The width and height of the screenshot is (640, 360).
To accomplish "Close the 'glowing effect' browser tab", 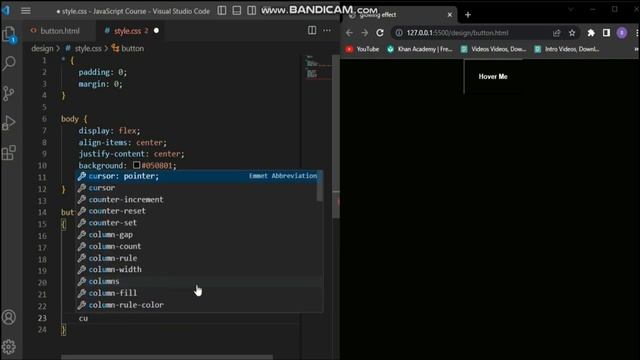I will (450, 15).
